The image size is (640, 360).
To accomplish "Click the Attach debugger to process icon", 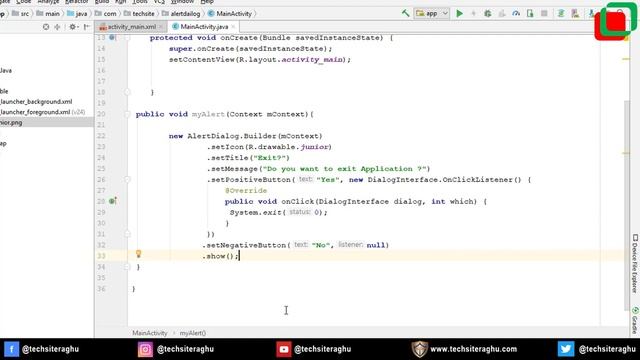I will click(x=530, y=13).
